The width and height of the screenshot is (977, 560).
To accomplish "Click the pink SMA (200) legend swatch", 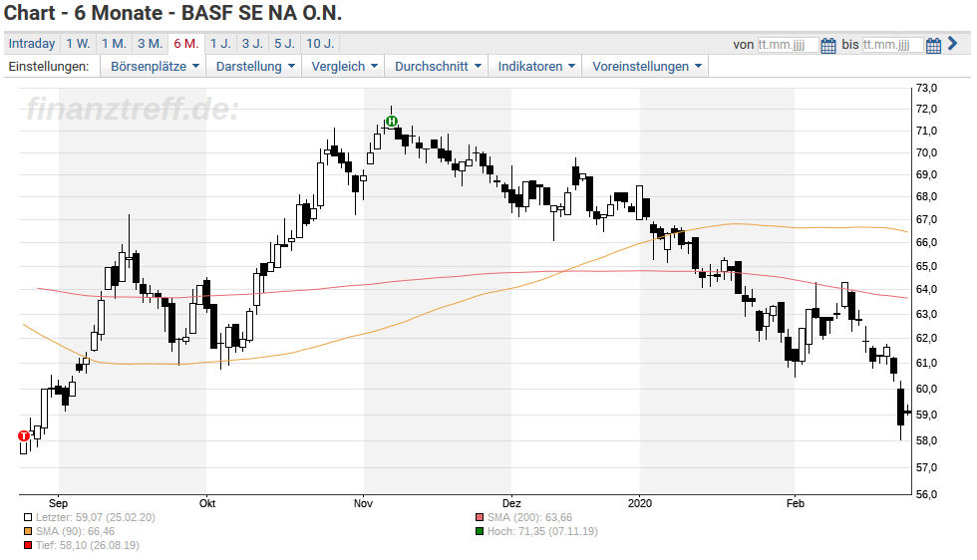I will [x=480, y=517].
